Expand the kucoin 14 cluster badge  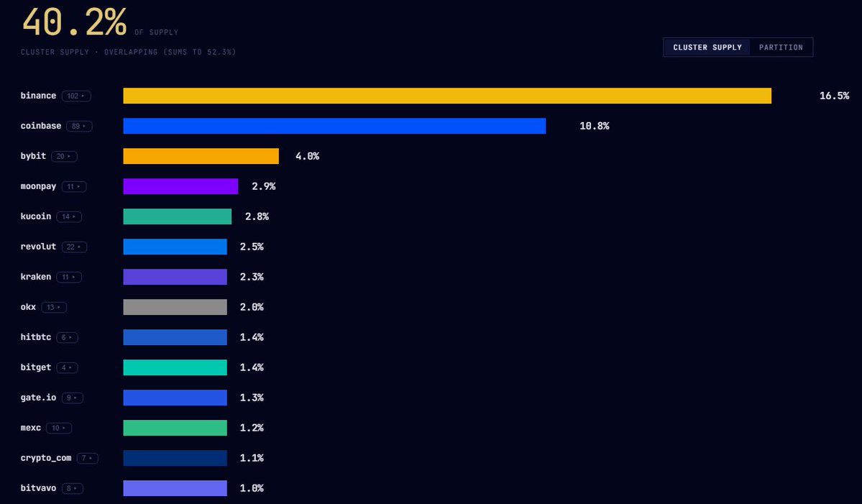point(69,216)
